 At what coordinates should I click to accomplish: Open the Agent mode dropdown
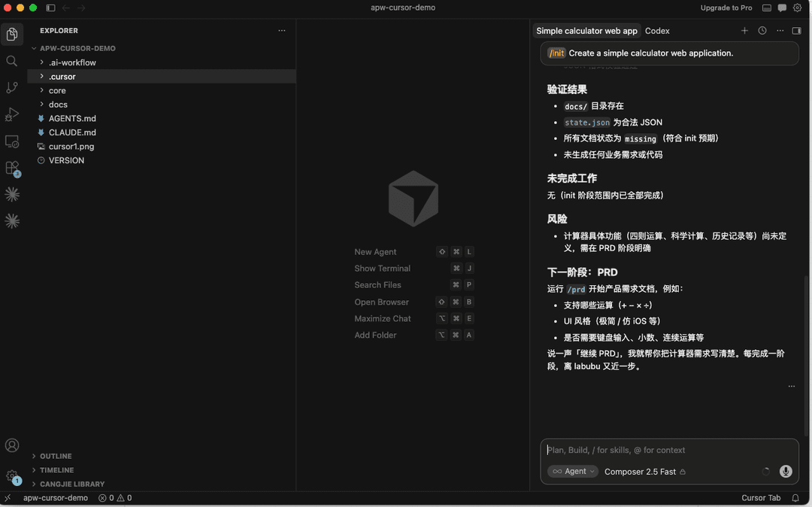572,471
